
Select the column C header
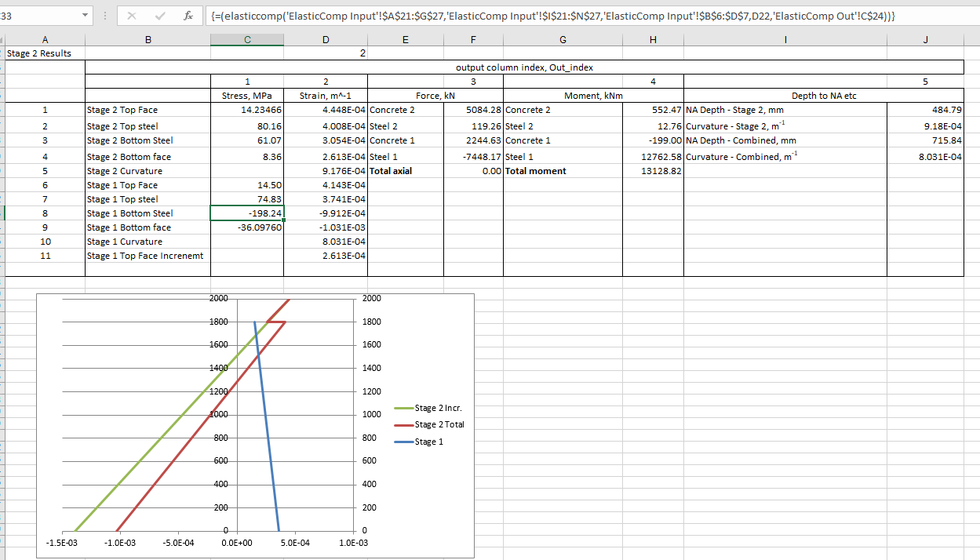247,39
